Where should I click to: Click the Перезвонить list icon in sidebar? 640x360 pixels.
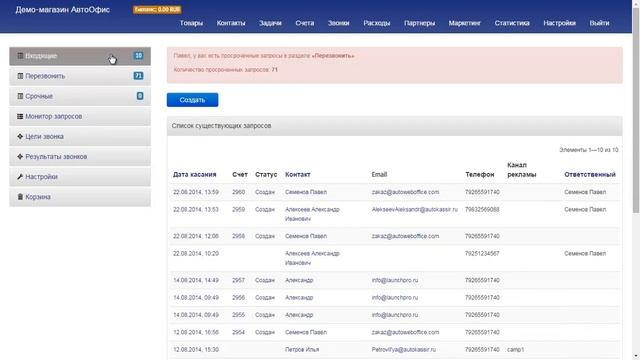coord(20,76)
